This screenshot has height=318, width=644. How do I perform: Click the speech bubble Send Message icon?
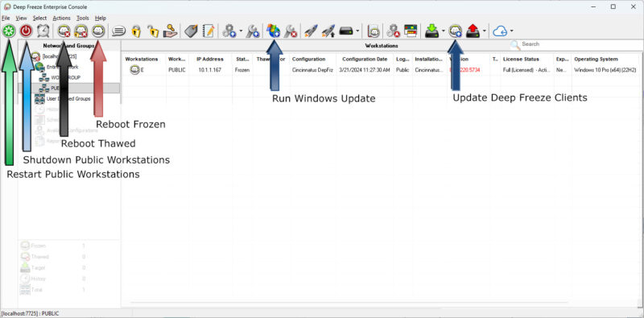click(118, 31)
